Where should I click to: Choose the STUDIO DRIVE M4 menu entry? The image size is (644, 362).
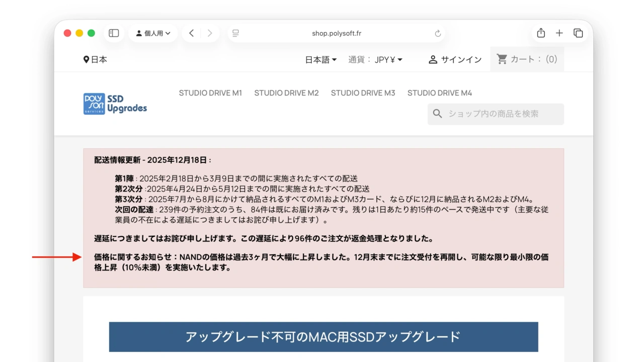(440, 93)
